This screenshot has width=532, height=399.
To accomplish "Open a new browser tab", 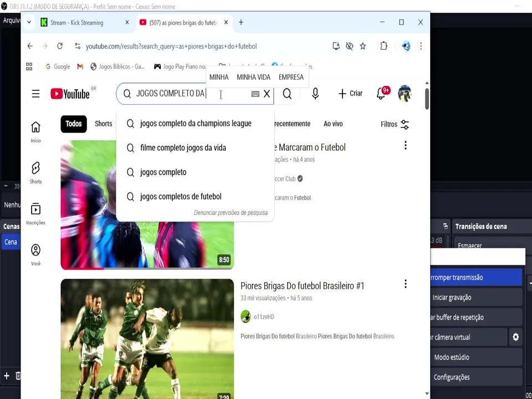I will pyautogui.click(x=241, y=22).
